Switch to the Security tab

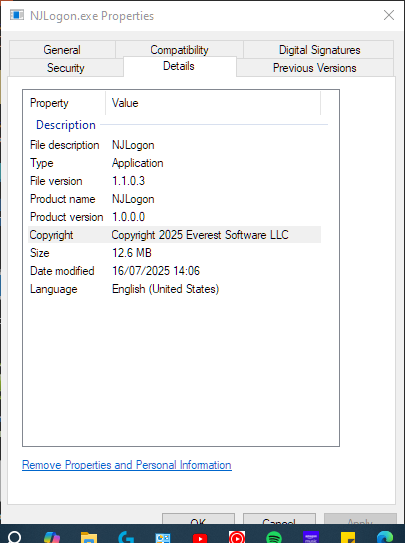[x=66, y=68]
